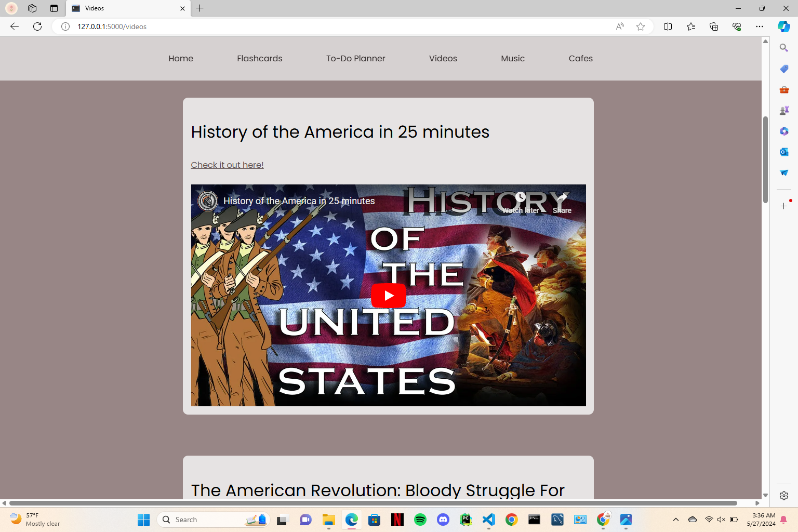Refresh the Videos page
Viewport: 798px width, 532px height.
pos(37,26)
